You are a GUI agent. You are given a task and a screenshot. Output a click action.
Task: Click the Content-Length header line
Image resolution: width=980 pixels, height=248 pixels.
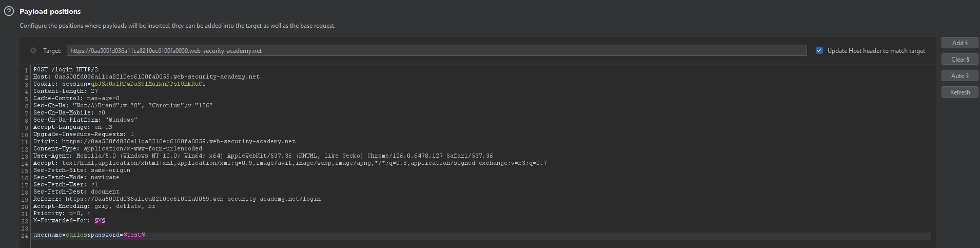[x=66, y=91]
